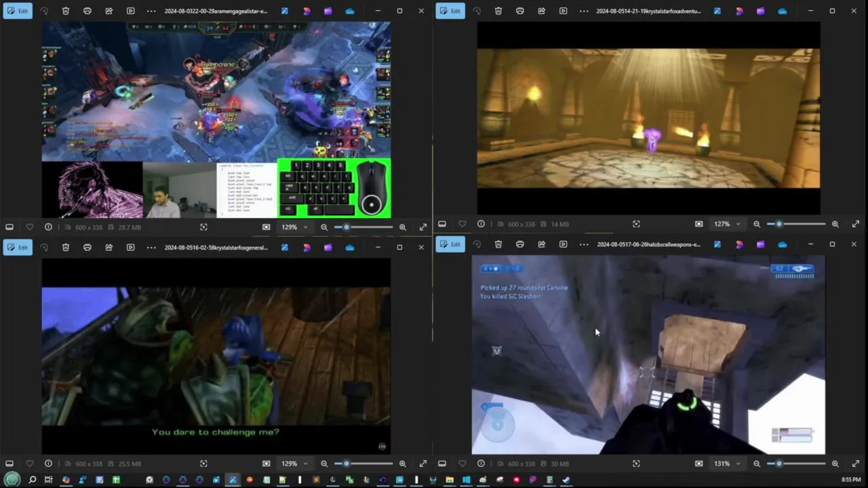Viewport: 868px width, 488px height.
Task: Click Edit in krystalstarfoxadventu window
Action: pos(450,11)
